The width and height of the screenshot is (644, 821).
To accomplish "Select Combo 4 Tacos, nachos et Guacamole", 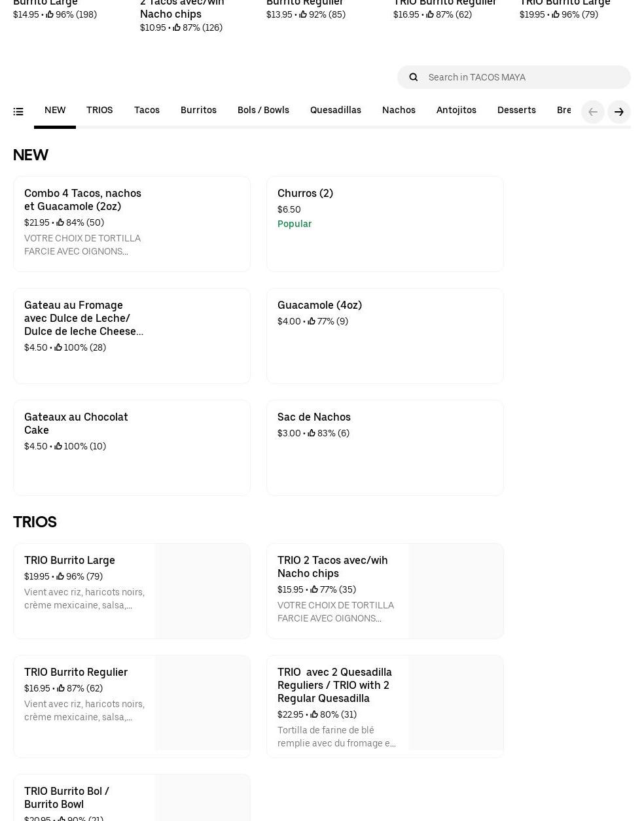I will click(132, 224).
